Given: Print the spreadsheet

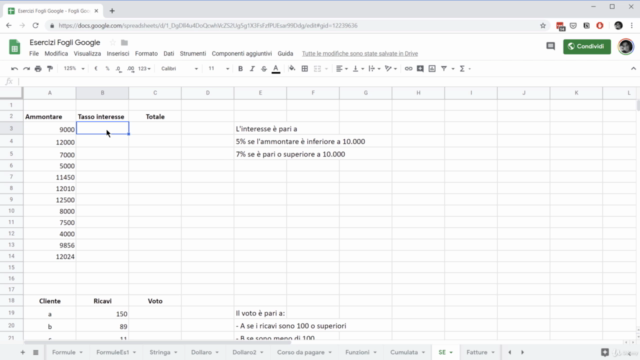Looking at the screenshot, I should click(38, 69).
